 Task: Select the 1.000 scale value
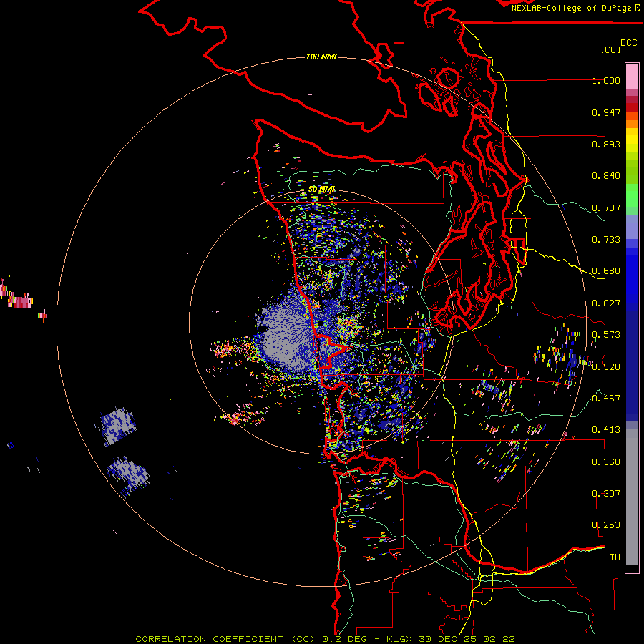[606, 80]
